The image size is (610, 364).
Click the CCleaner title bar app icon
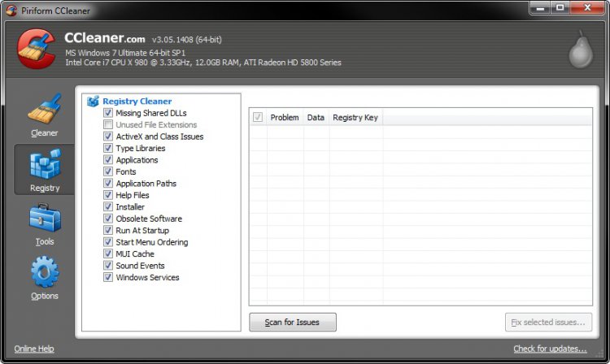(11, 11)
